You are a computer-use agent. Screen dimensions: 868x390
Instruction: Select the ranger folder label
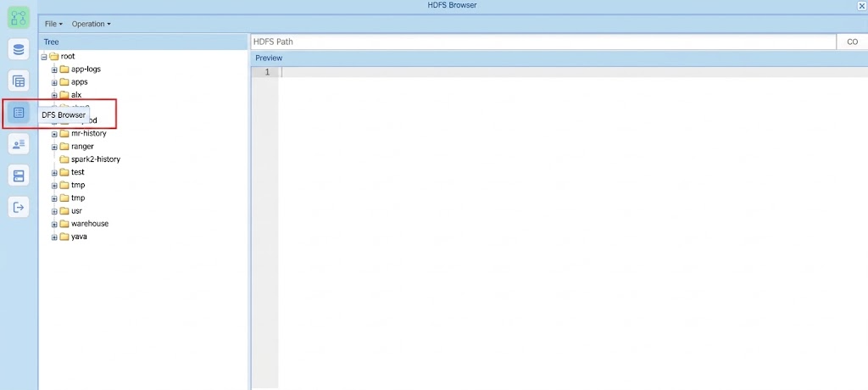click(82, 146)
